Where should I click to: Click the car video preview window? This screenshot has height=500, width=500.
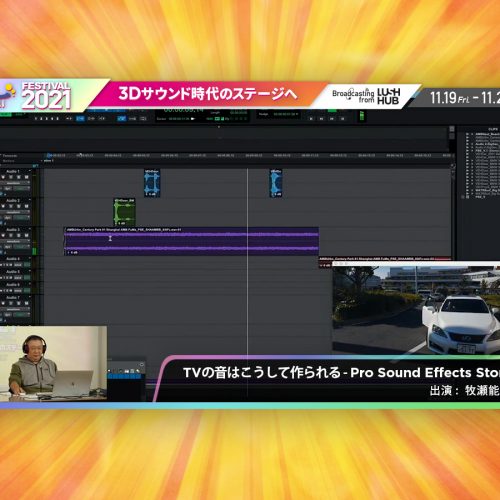(416, 308)
